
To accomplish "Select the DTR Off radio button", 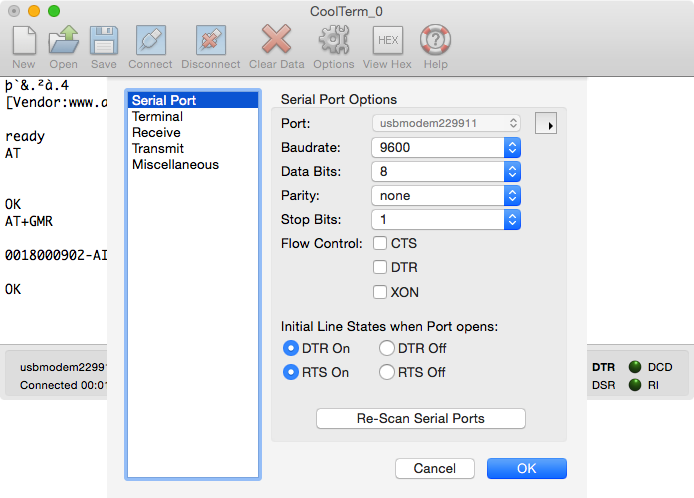I will (x=387, y=348).
